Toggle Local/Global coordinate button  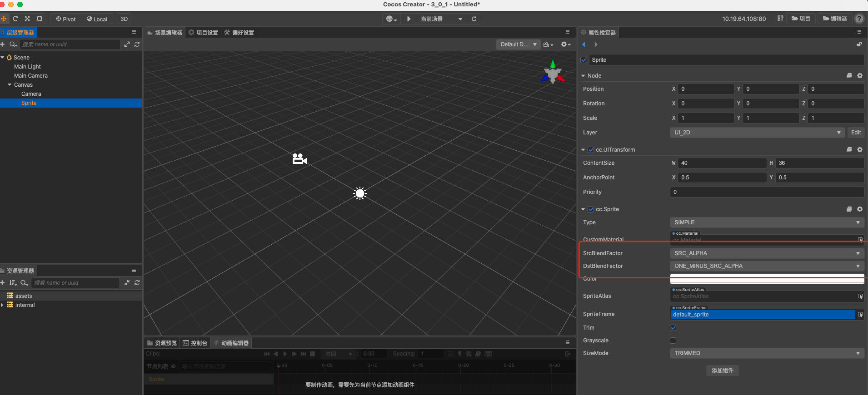point(97,19)
